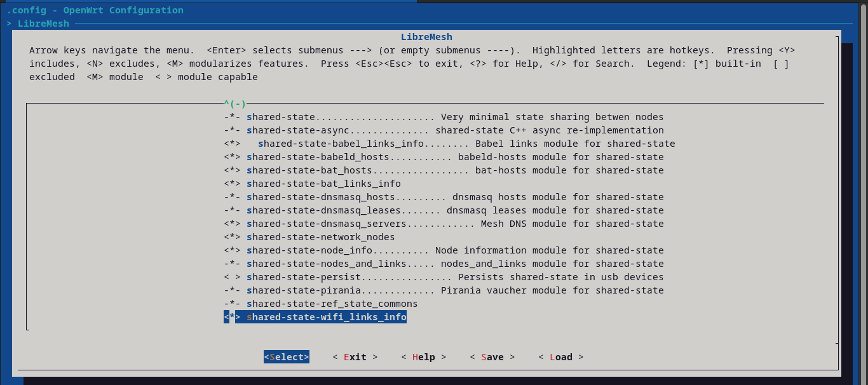The height and width of the screenshot is (385, 868).
Task: Click < Load > to load config
Action: pos(561,357)
